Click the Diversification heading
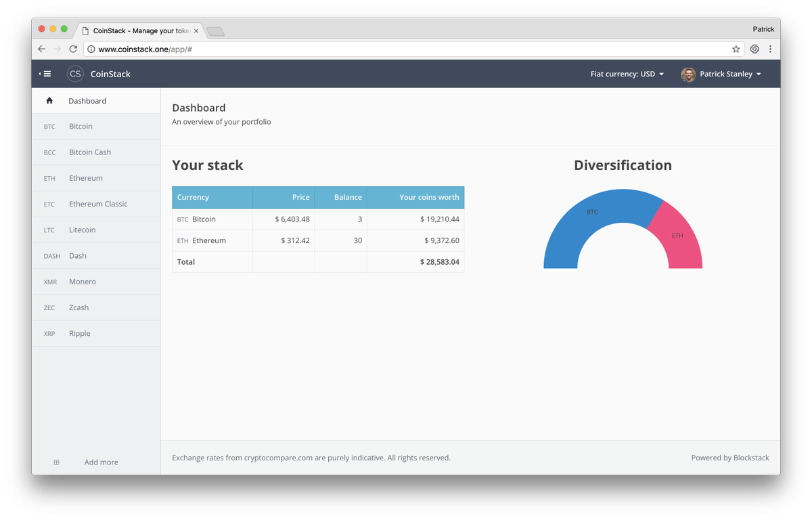Image resolution: width=812 pixels, height=520 pixels. [x=623, y=165]
